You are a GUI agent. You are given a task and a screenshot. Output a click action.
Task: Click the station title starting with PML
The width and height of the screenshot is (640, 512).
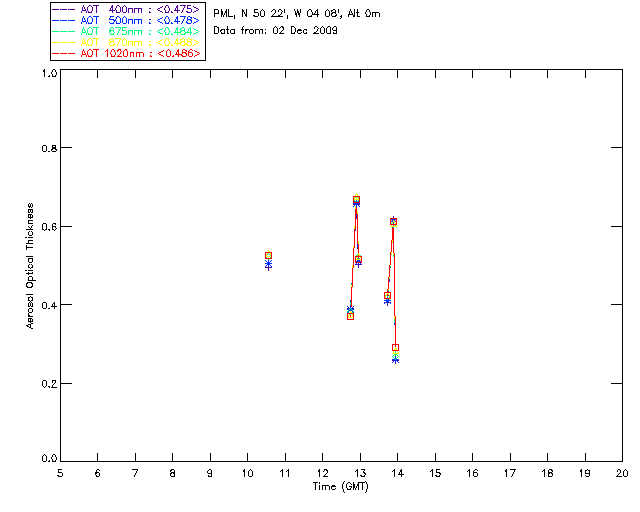[297, 14]
